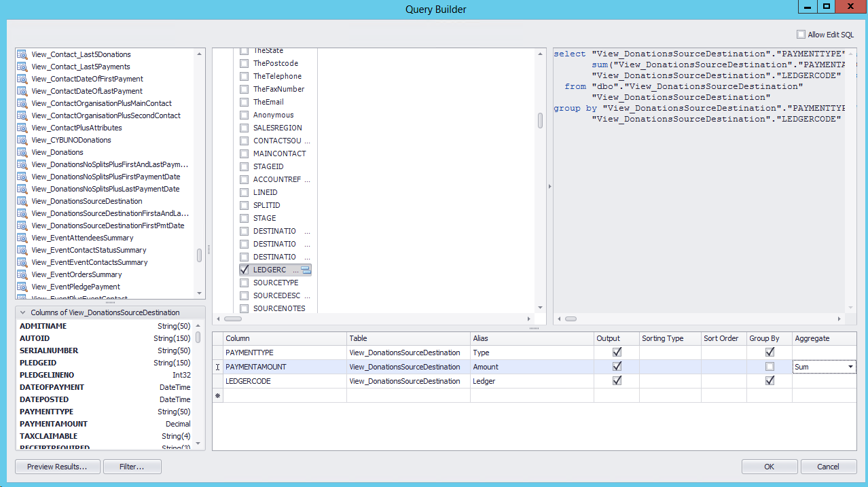Check the SALESREGION column checkbox
This screenshot has width=868, height=487.
coord(245,128)
